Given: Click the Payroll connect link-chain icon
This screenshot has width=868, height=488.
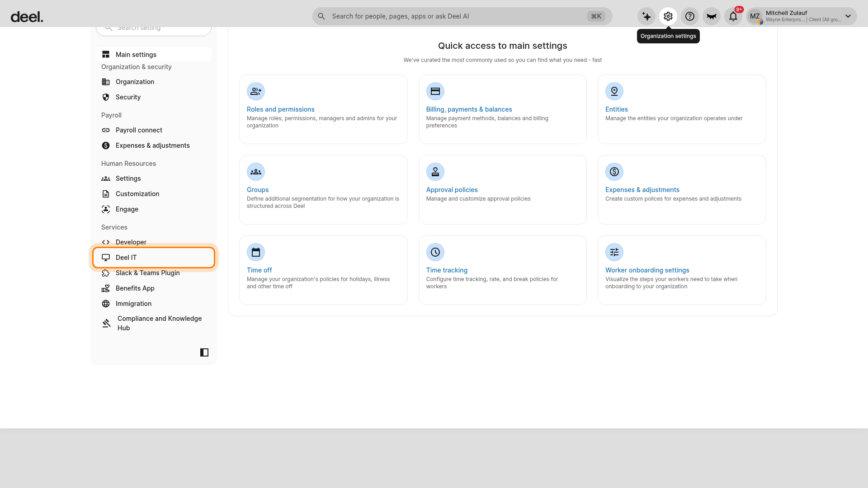Looking at the screenshot, I should click(106, 130).
